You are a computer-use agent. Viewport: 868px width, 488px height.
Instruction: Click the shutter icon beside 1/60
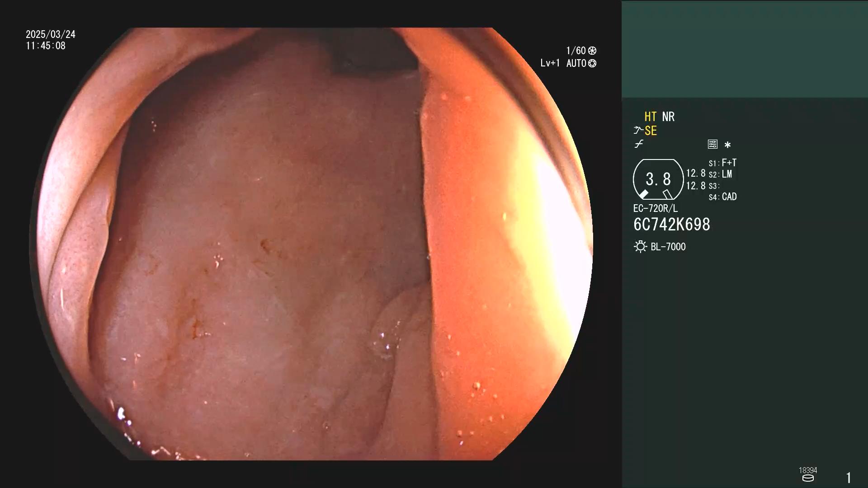coord(592,51)
